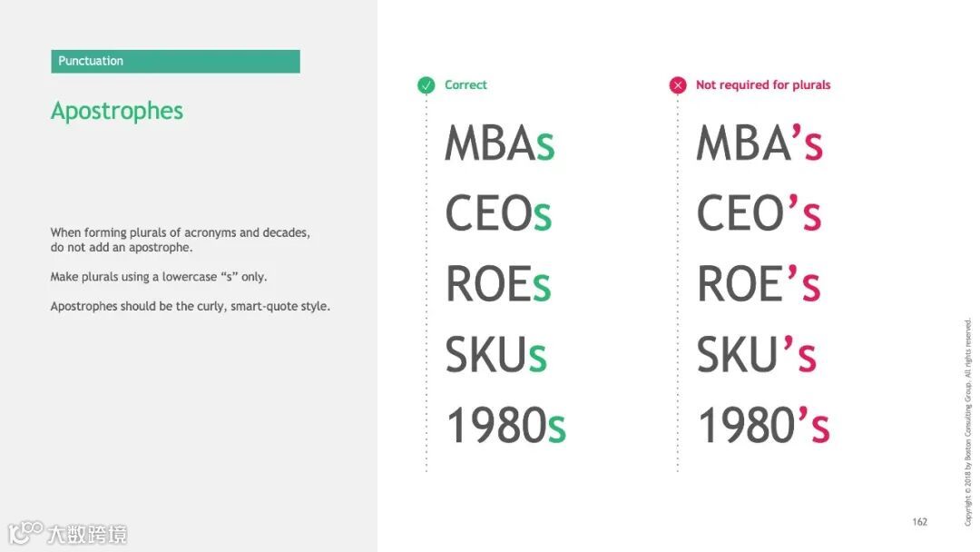
Task: Select the correct '1980s' example
Action: pos(505,426)
